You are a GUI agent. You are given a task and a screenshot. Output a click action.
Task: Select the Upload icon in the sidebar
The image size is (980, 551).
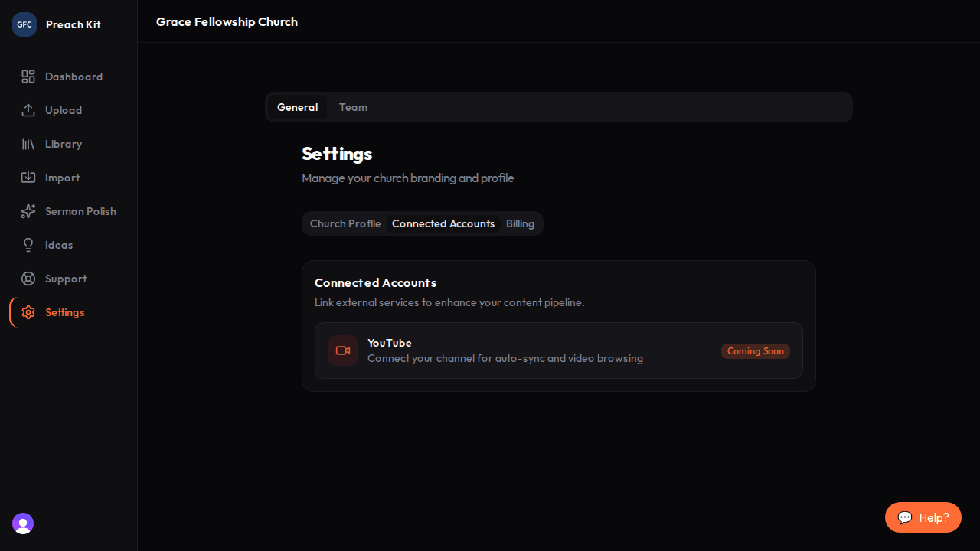(x=28, y=110)
